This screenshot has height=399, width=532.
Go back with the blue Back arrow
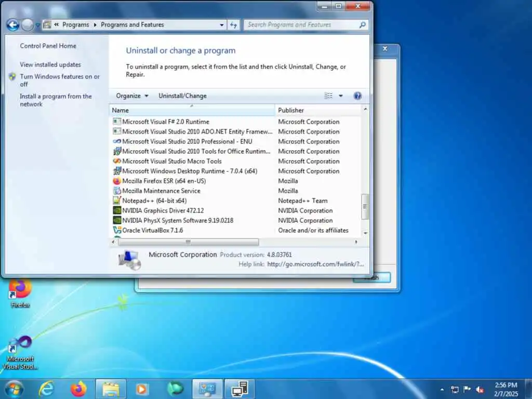click(13, 25)
